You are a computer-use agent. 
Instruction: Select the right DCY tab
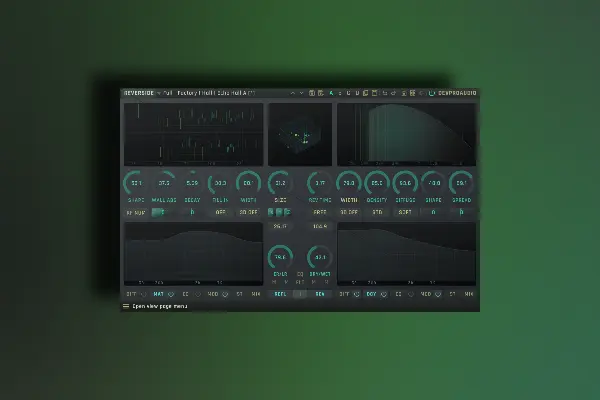coord(371,294)
